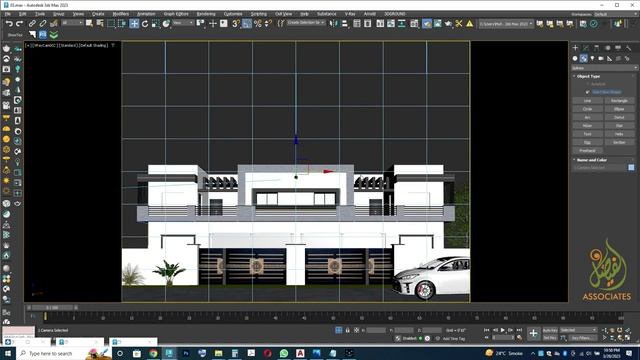
Task: Toggle the selection lock icon in the status bar
Action: [x=347, y=330]
